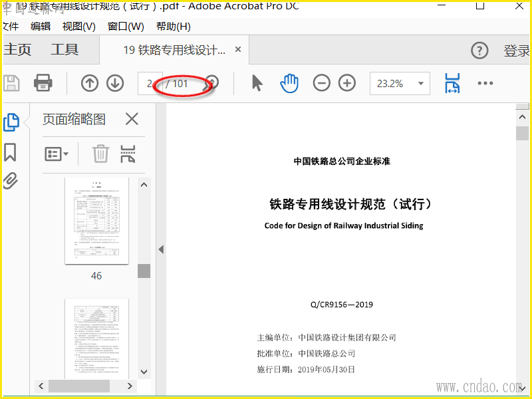Click the page 46 label under thumbnail
The width and height of the screenshot is (532, 399).
96,276
